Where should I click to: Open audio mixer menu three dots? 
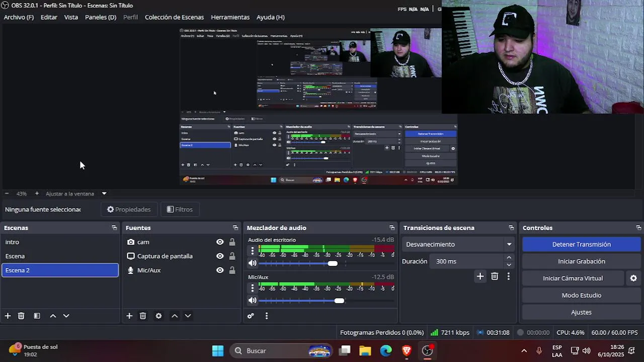(267, 316)
